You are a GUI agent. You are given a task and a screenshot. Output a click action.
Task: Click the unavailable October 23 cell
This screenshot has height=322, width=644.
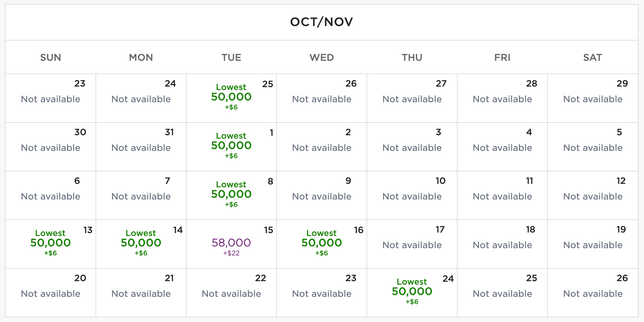[x=50, y=98]
